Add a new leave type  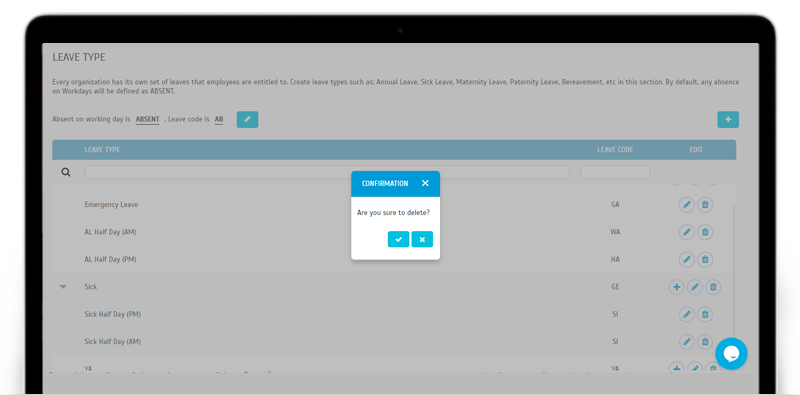coord(728,119)
